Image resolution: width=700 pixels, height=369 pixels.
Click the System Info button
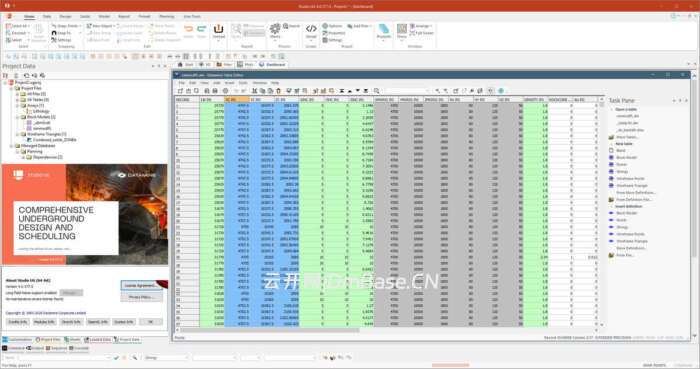(x=124, y=322)
